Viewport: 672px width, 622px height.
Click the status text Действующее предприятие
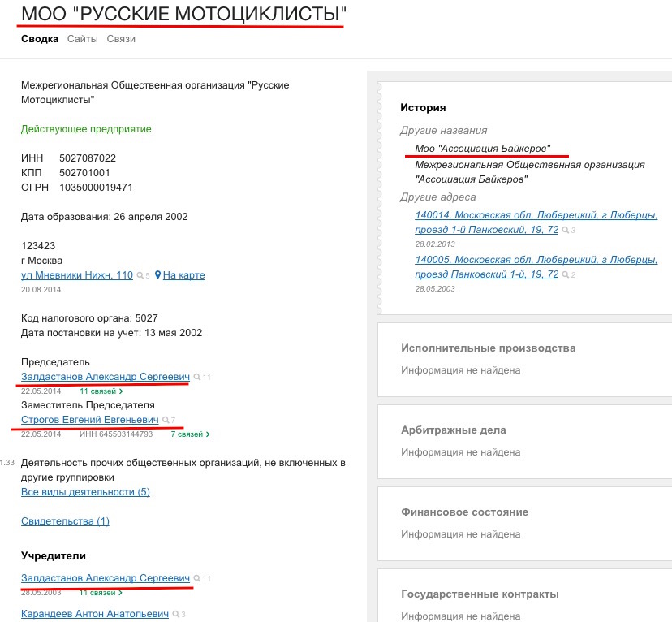[86, 128]
